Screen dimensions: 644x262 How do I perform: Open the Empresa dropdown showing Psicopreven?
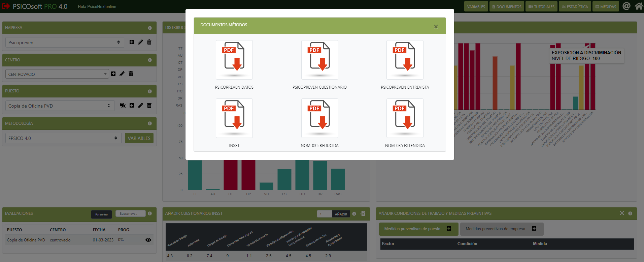[65, 42]
